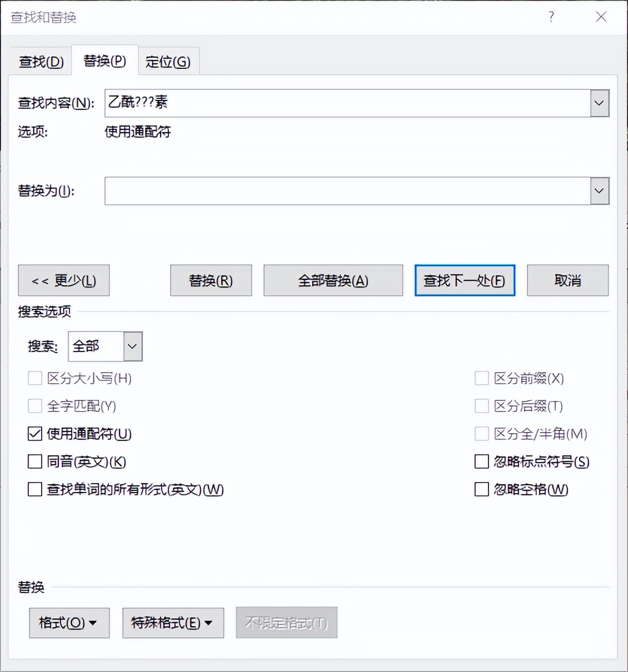Open the 定位(G) tab
628x672 pixels.
[168, 61]
